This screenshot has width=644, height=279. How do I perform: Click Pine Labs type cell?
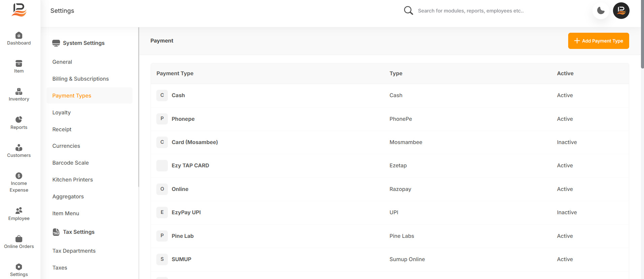point(402,236)
